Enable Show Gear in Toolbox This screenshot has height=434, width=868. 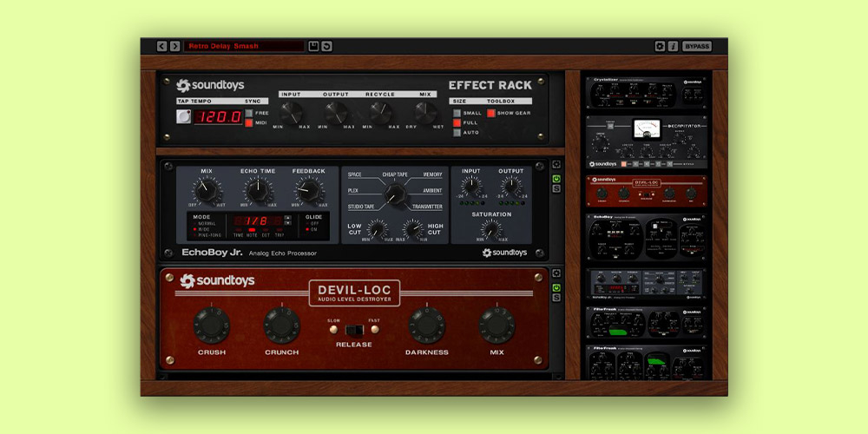click(490, 113)
